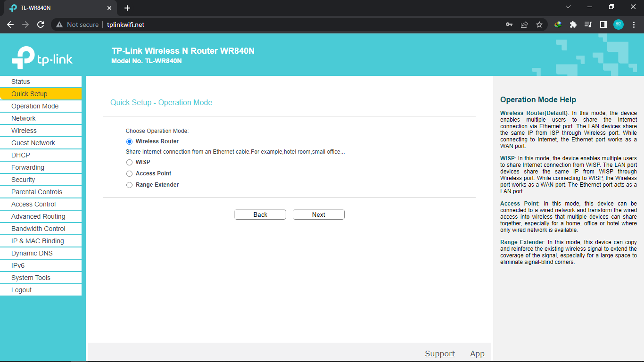Select the Wireless Router radio button
The width and height of the screenshot is (644, 362).
[129, 141]
